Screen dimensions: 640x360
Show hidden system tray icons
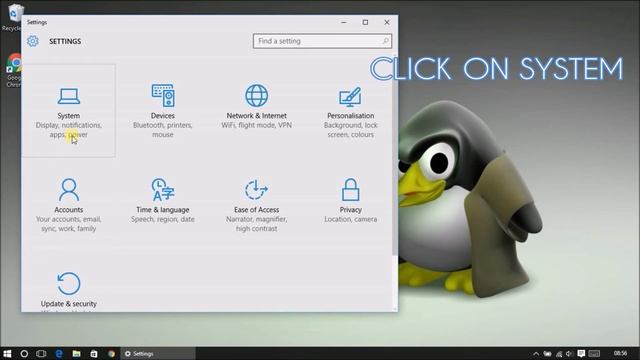(x=536, y=353)
